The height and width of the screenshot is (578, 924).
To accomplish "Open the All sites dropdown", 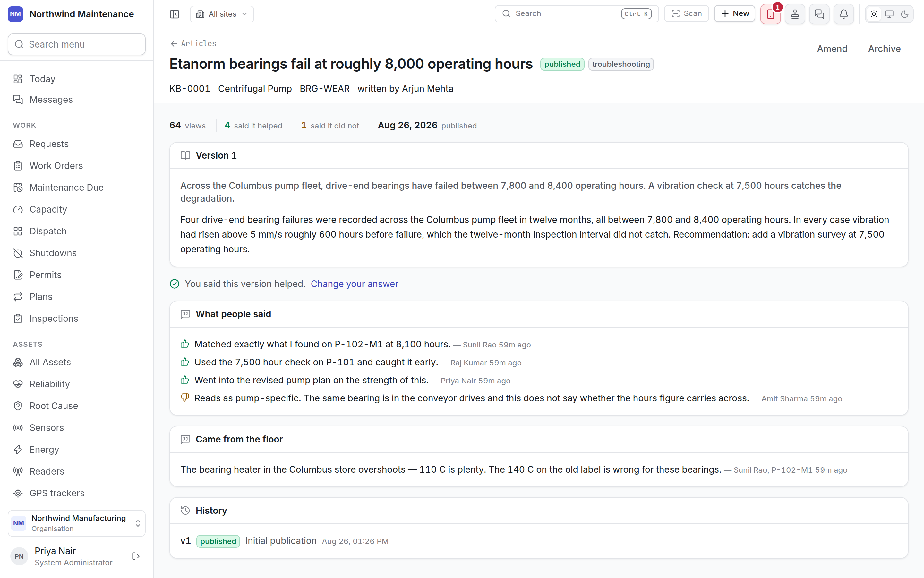I will tap(222, 14).
